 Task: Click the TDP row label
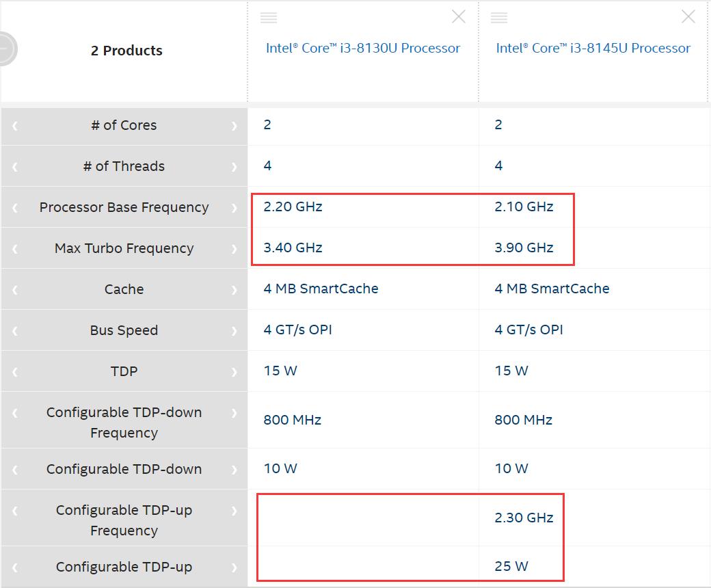[x=124, y=371]
